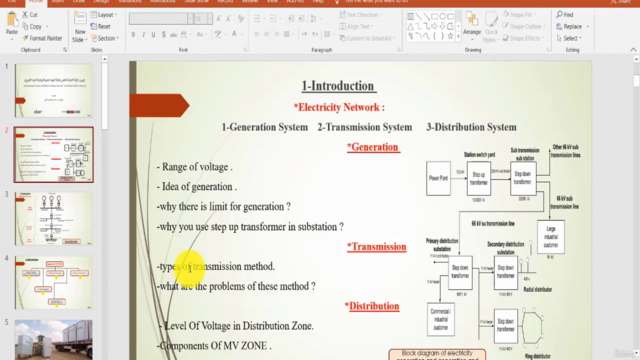The height and width of the screenshot is (360, 640).
Task: Toggle Underline formatting
Action: (x=153, y=35)
